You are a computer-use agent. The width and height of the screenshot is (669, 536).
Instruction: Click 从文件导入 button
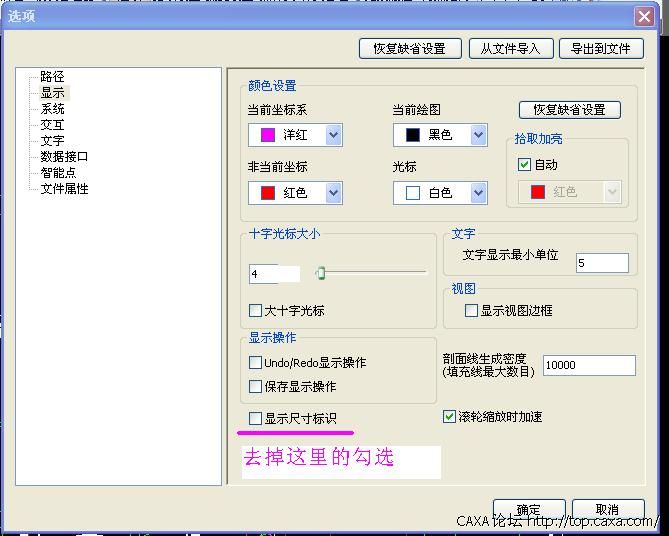tap(510, 48)
